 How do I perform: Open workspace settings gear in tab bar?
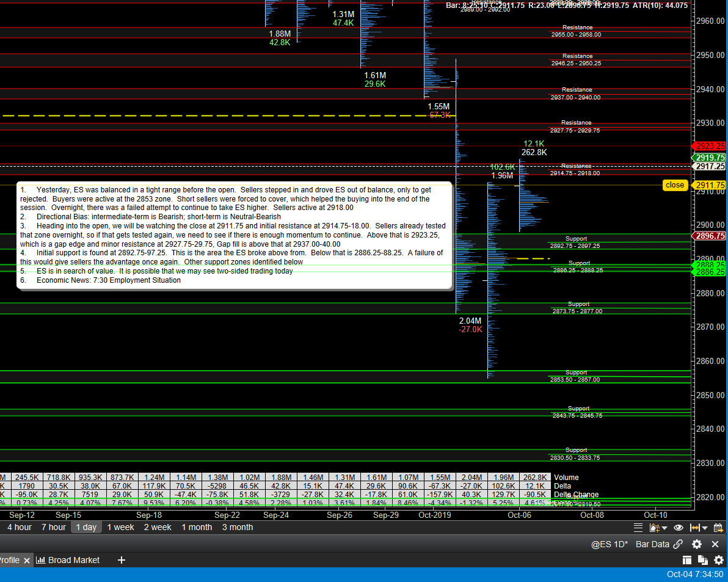click(x=719, y=560)
